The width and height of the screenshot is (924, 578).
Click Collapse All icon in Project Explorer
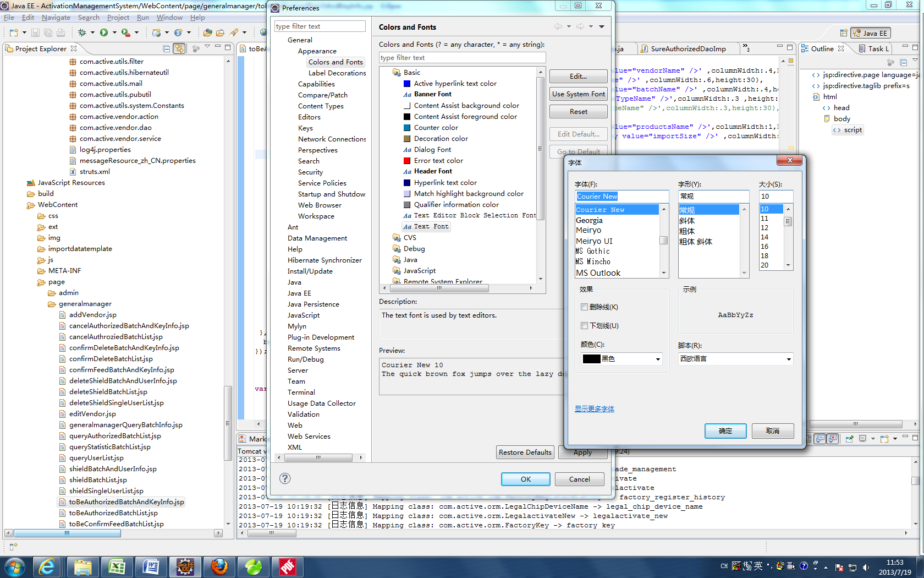tap(167, 49)
